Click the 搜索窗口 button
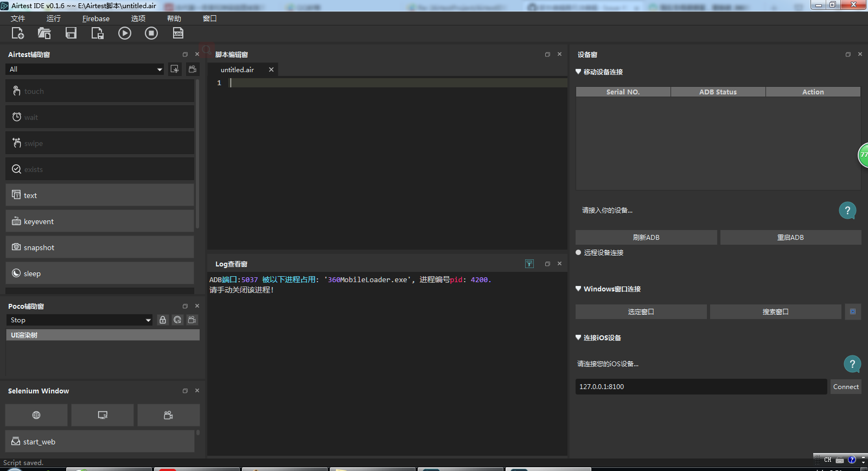 [775, 311]
